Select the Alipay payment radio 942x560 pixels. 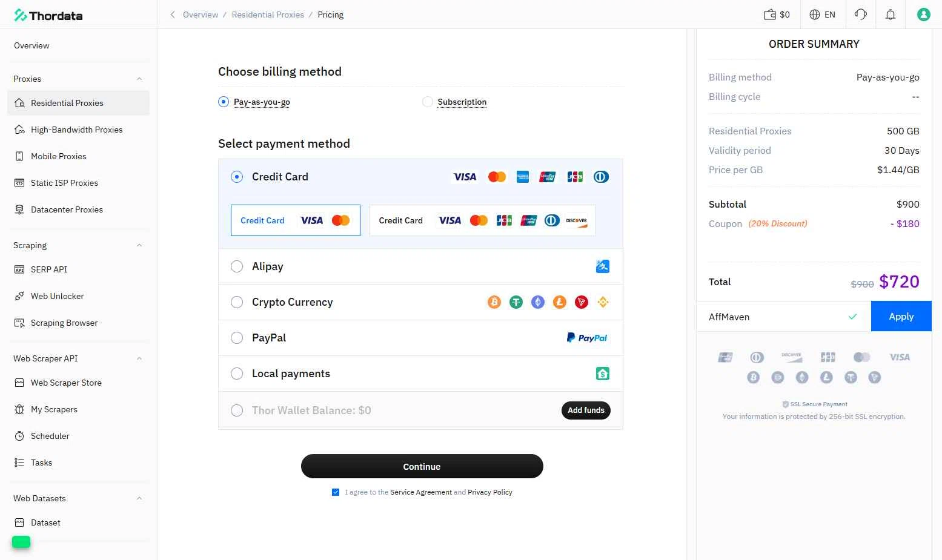237,266
